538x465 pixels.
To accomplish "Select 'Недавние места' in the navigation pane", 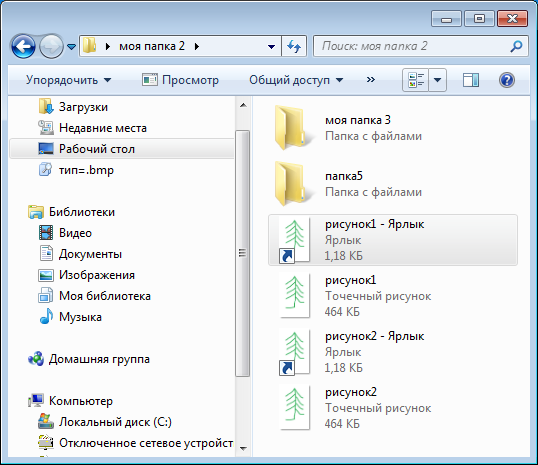I will [x=103, y=128].
